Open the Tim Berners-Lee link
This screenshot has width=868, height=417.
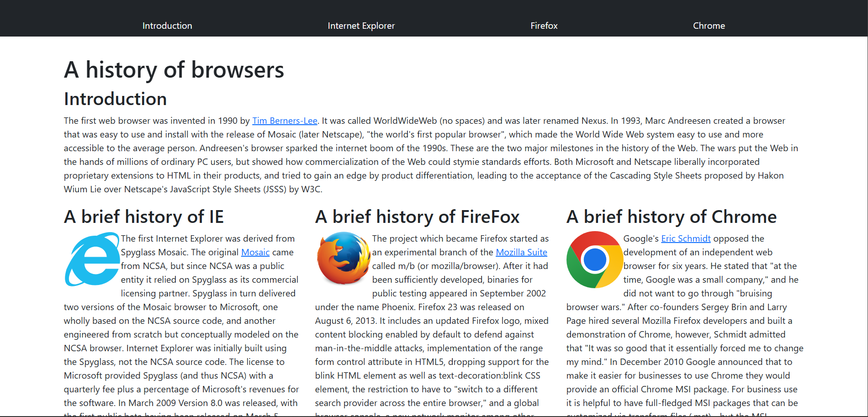click(285, 121)
